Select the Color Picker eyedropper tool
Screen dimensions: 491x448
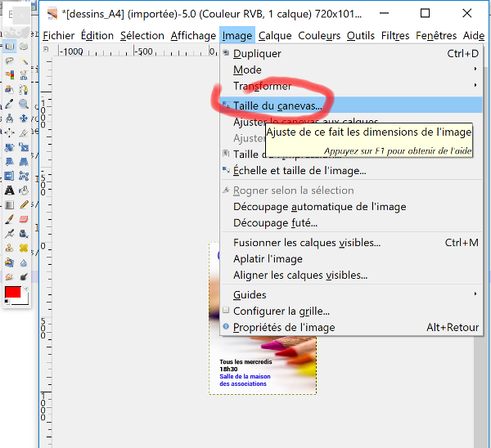point(9,104)
